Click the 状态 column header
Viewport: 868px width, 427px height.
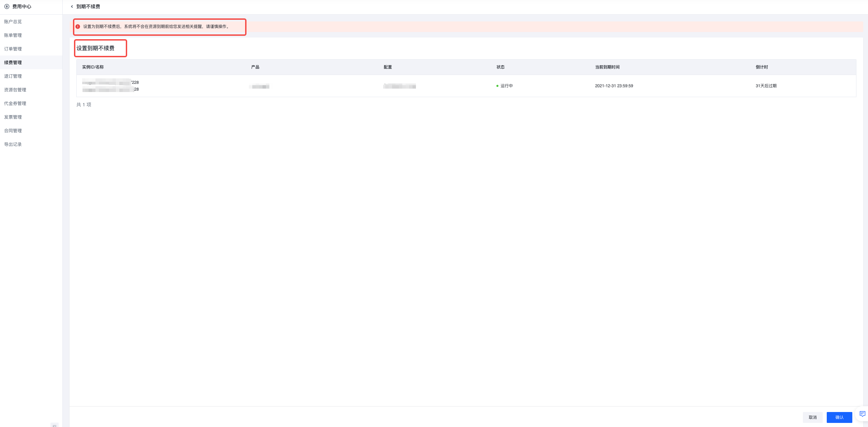(x=500, y=67)
